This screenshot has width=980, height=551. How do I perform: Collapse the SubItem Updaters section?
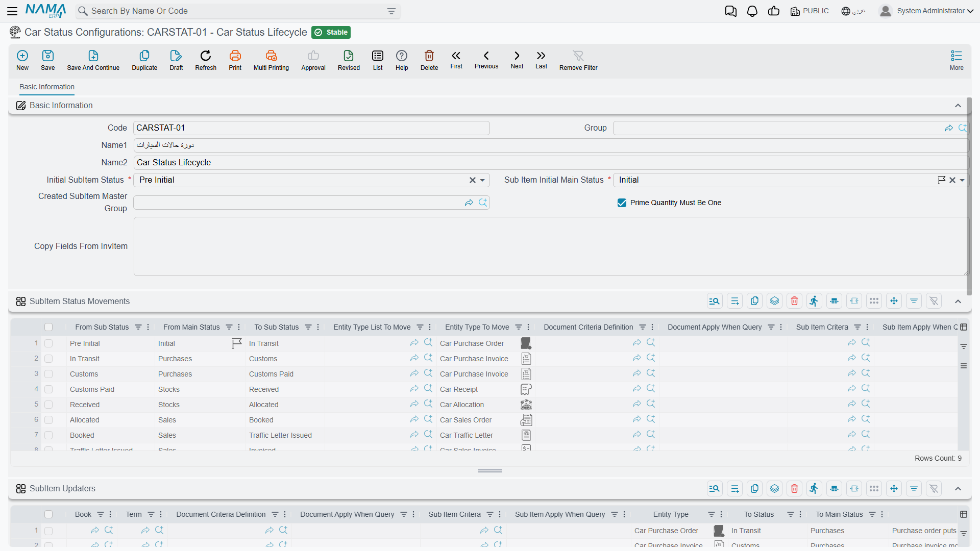[x=958, y=489]
